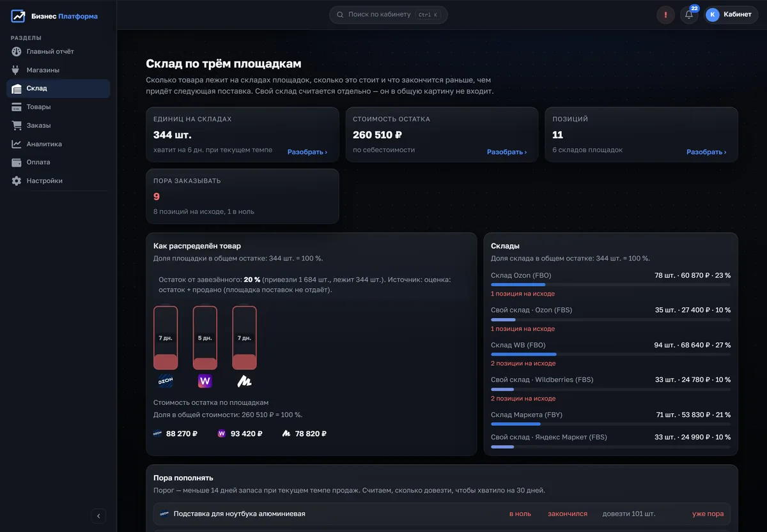
Task: Click Разобрать in Стоимость остатка card
Action: coord(507,152)
